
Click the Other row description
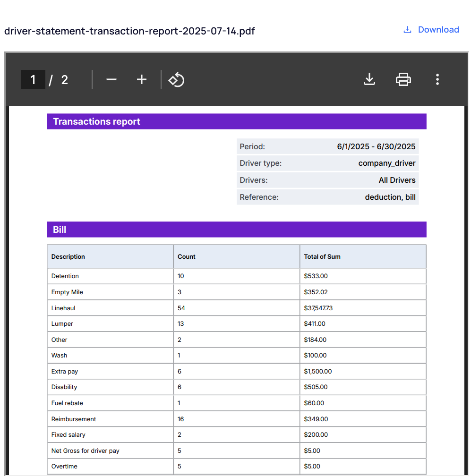point(59,340)
